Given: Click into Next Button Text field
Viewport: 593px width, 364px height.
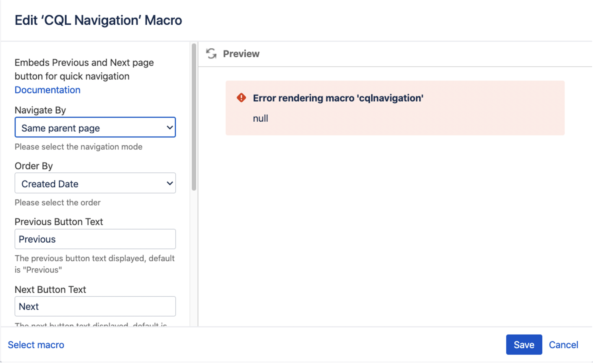Looking at the screenshot, I should tap(95, 307).
